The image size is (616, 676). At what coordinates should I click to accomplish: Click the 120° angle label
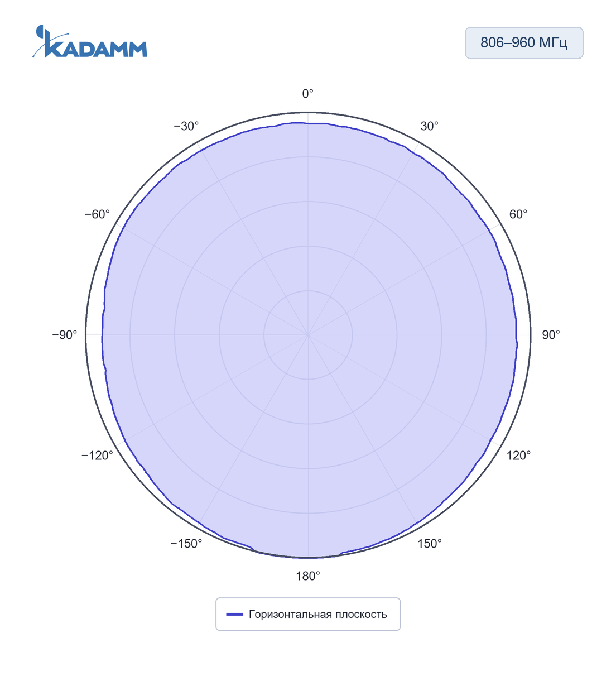518,456
